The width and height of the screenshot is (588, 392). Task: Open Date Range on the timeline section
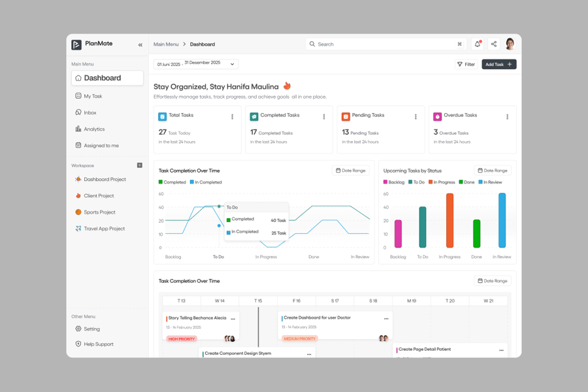493,281
